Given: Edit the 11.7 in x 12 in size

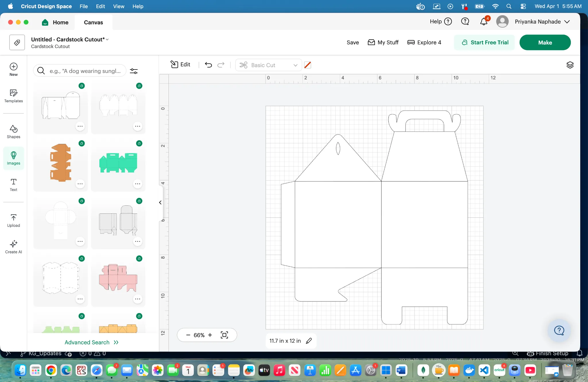Looking at the screenshot, I should click(309, 341).
